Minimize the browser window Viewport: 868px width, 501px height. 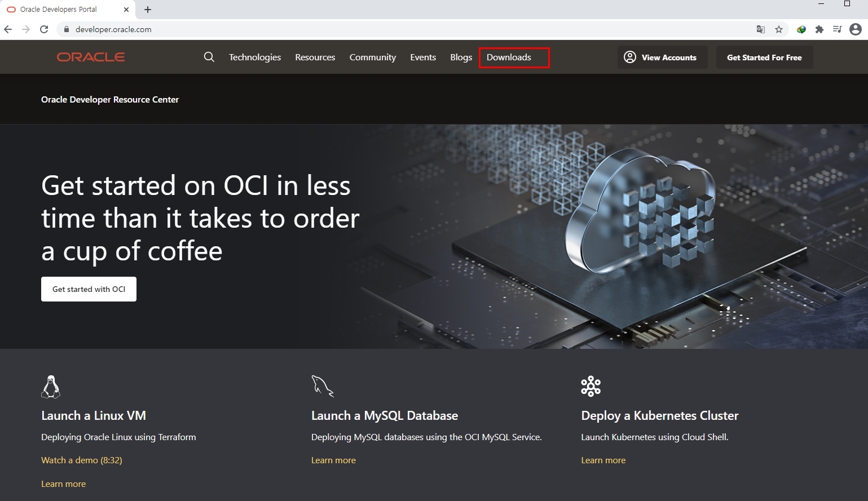(x=822, y=4)
